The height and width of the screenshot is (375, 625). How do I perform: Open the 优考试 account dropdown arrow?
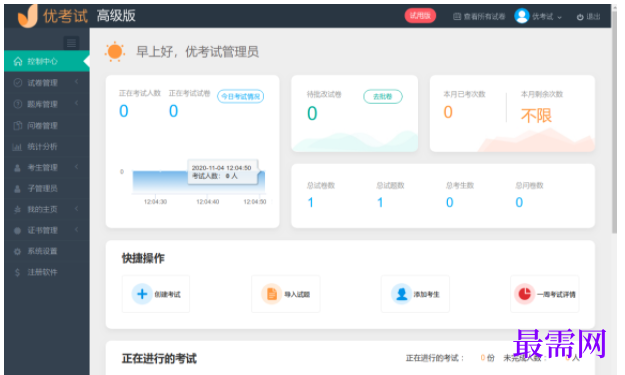560,17
